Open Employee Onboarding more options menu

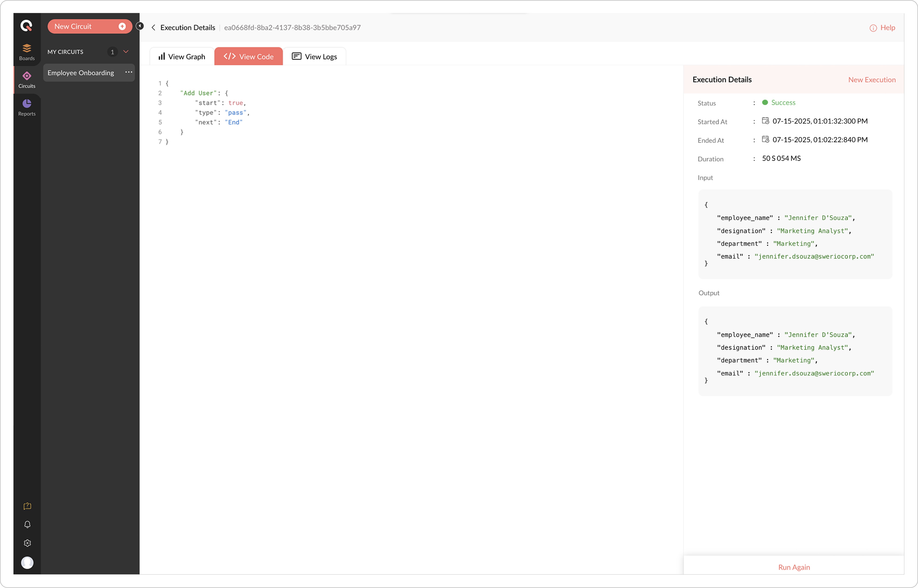pos(129,72)
